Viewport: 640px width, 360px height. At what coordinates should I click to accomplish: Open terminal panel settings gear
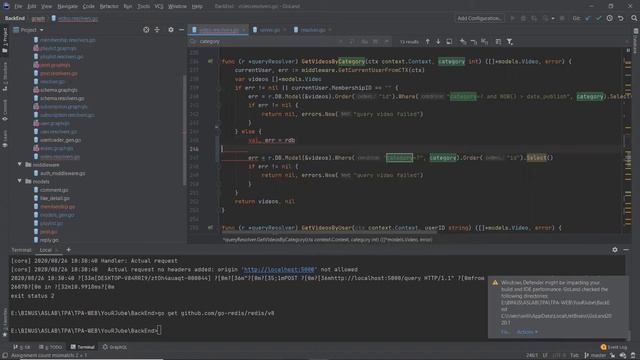615,250
